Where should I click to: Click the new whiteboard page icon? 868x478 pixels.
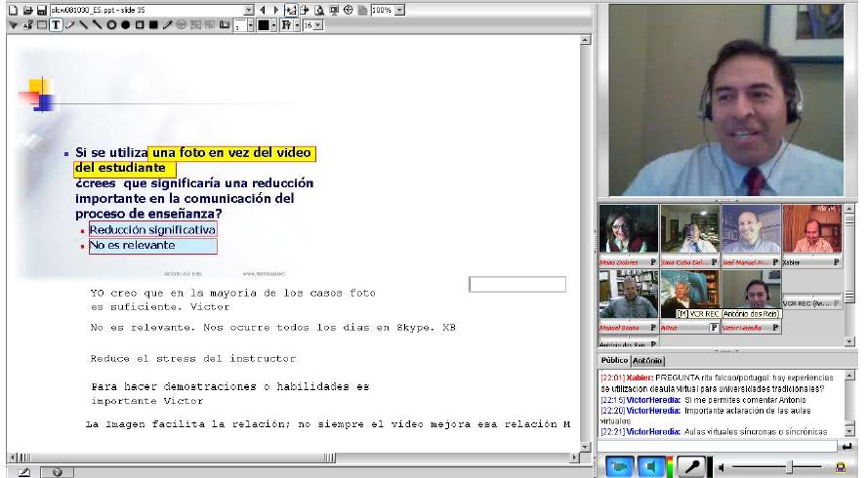pyautogui.click(x=14, y=10)
